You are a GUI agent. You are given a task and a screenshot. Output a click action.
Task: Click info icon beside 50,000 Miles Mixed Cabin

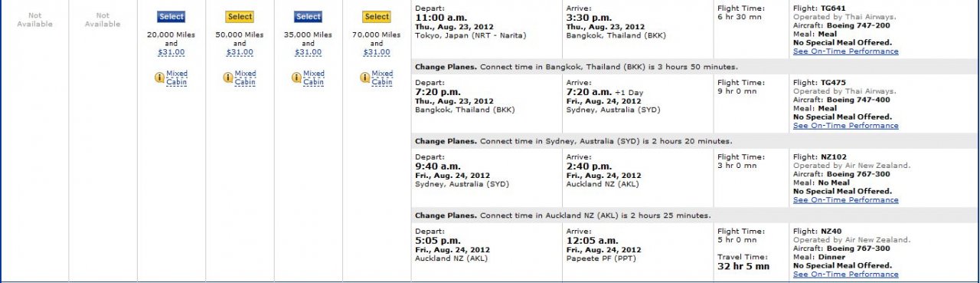(x=228, y=77)
